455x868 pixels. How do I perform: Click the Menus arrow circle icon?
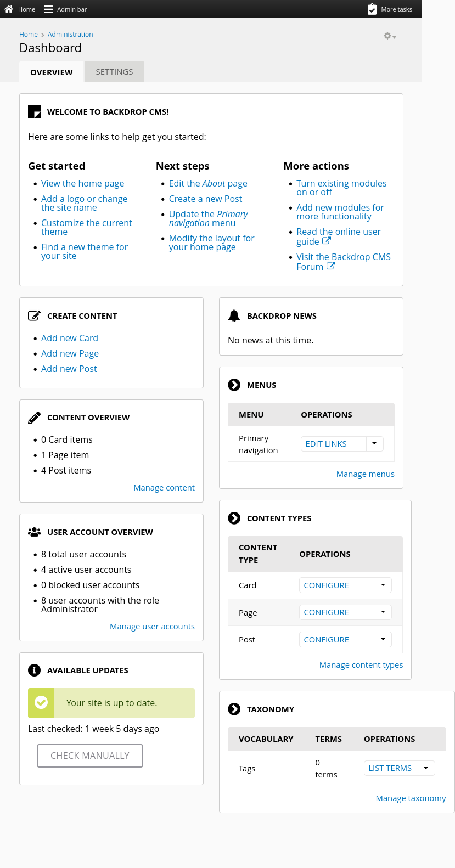tap(234, 385)
